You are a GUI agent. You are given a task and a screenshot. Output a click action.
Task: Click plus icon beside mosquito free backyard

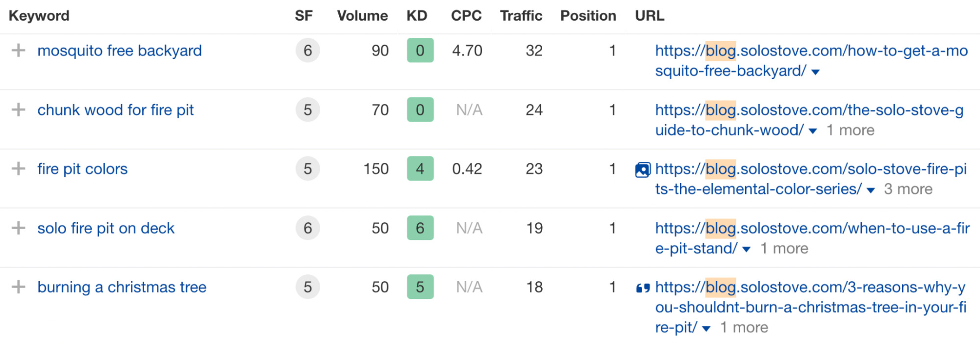tap(19, 51)
